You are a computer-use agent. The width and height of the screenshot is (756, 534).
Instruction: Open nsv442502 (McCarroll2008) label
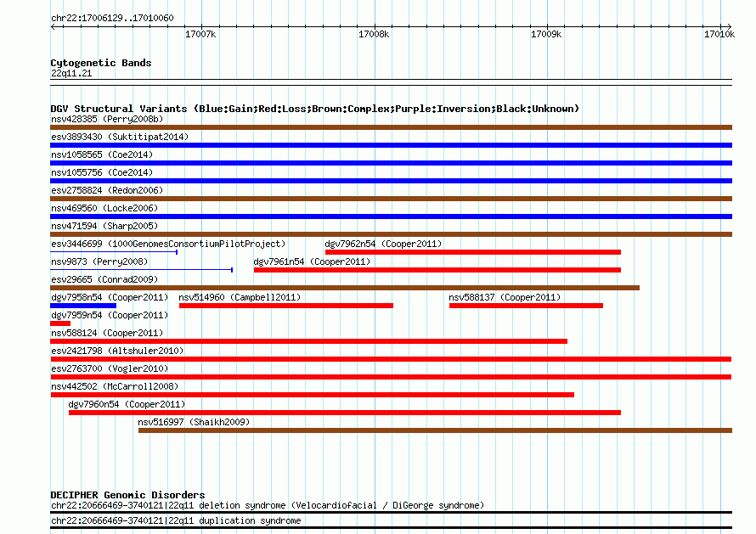click(115, 386)
